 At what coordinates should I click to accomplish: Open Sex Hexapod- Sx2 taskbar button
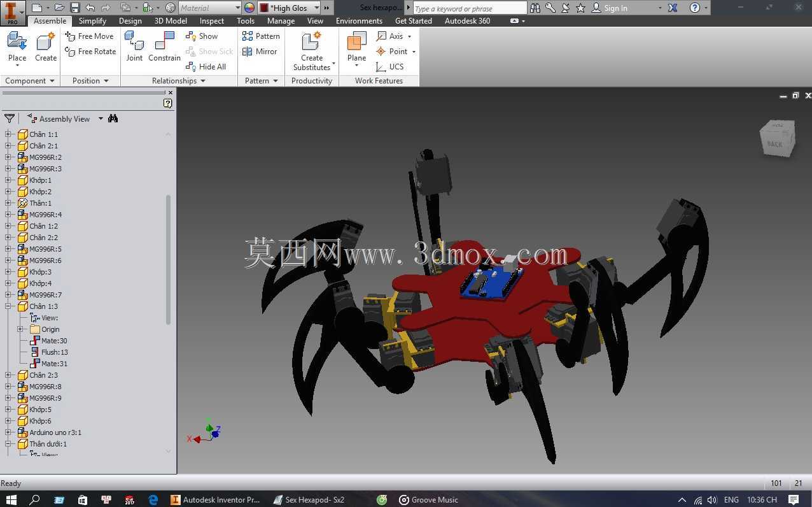point(309,500)
